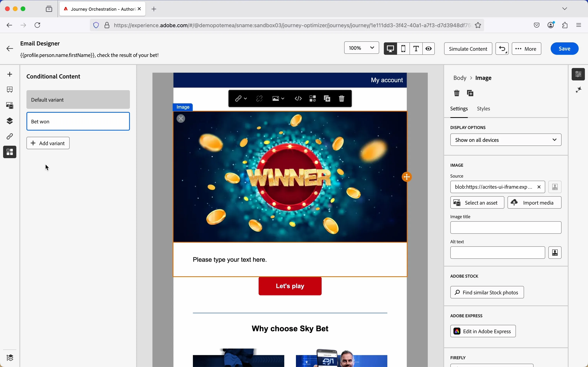Viewport: 588px width, 367px height.
Task: Select the Default variant
Action: pos(78,100)
